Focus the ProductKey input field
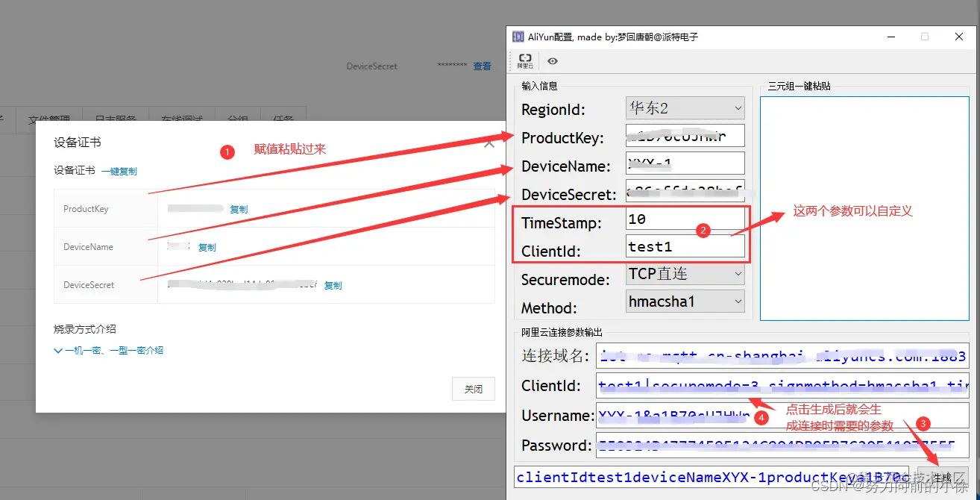980x500 pixels. click(x=685, y=136)
